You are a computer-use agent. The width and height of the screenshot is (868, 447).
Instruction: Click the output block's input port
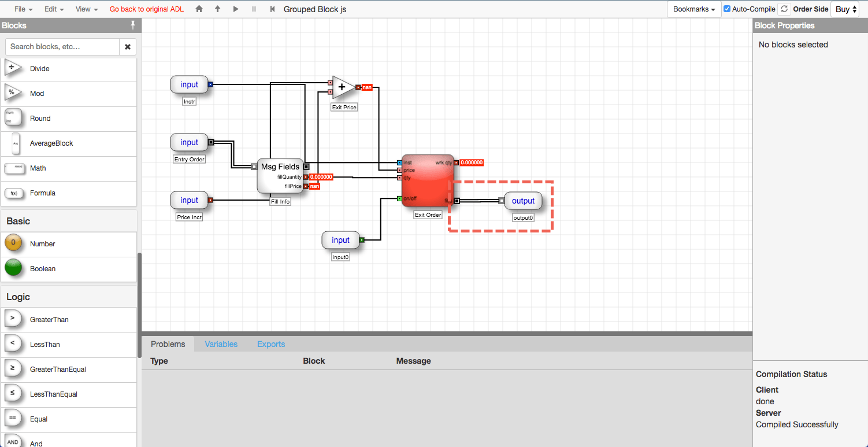[x=502, y=201]
